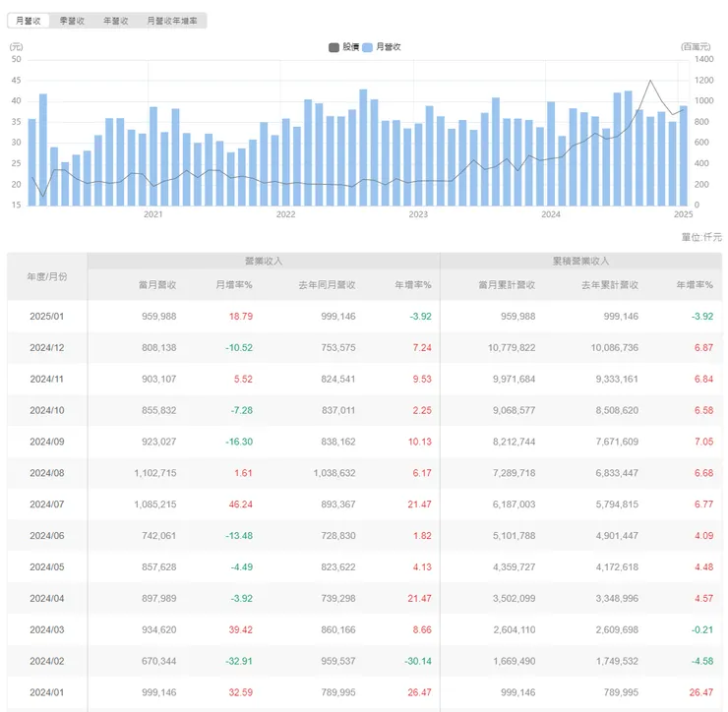Click the -32.91 monthly growth value
This screenshot has width=728, height=712.
239,661
